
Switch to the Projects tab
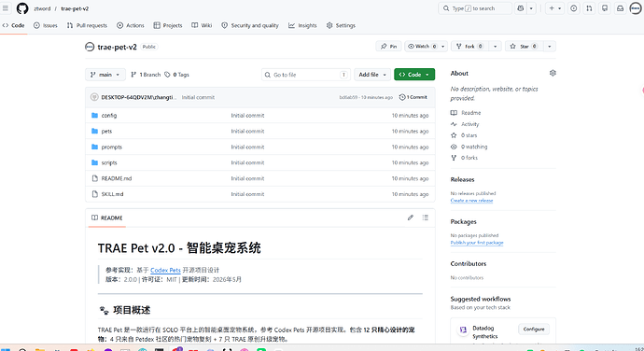(x=168, y=25)
